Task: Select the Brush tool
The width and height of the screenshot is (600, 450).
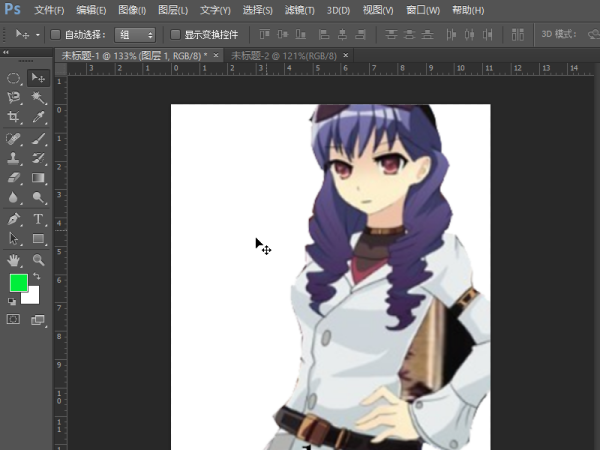Action: point(38,139)
